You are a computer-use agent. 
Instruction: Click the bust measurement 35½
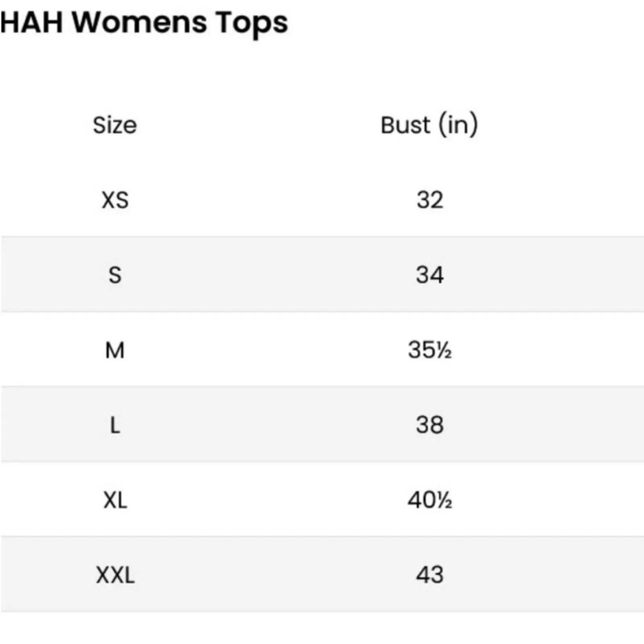[430, 350]
